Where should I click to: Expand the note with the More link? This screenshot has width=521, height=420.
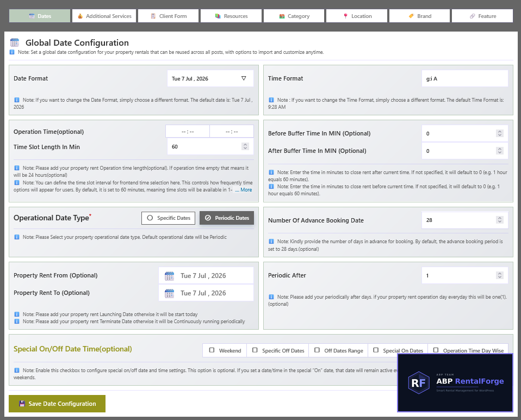244,190
